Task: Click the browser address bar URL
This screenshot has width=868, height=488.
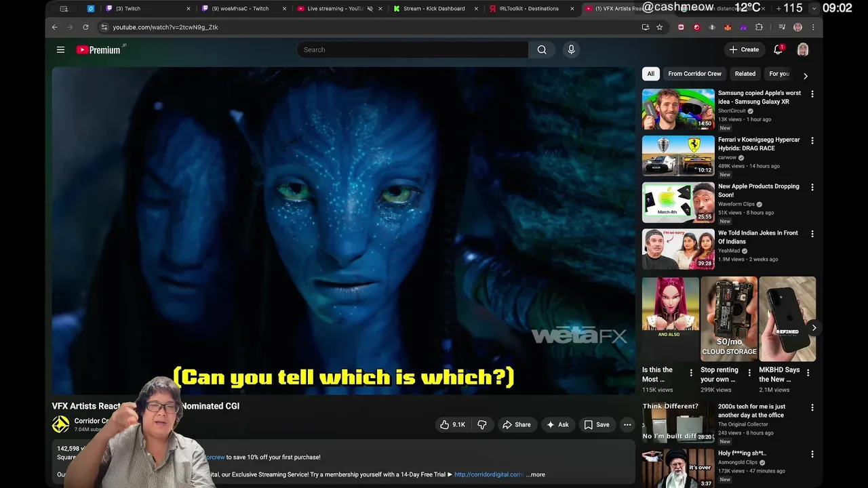Action: pyautogui.click(x=165, y=27)
